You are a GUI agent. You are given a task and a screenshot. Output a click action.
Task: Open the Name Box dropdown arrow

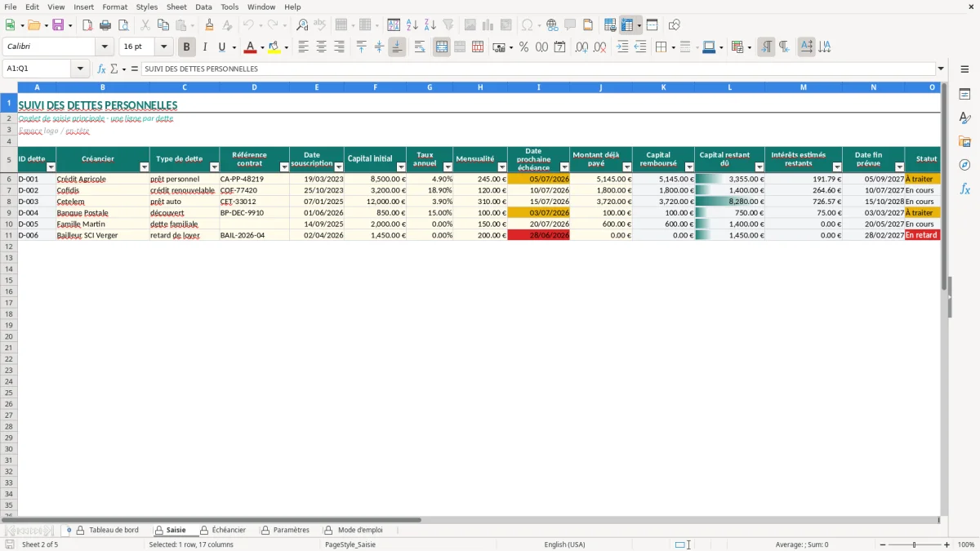point(80,69)
